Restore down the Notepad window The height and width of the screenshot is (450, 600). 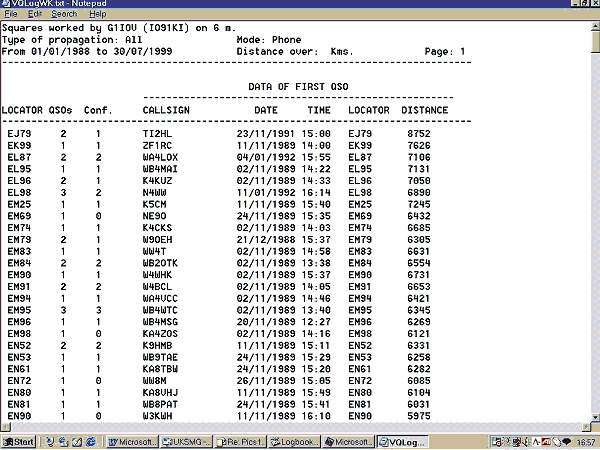(585, 3)
